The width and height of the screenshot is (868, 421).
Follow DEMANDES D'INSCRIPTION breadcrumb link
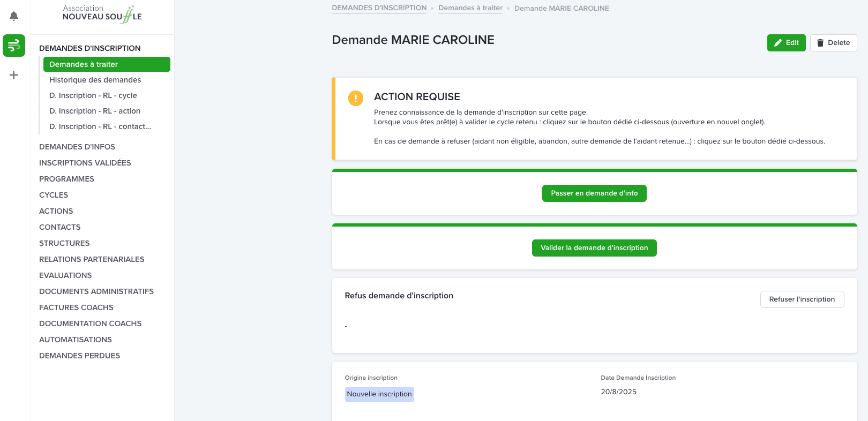coord(379,8)
